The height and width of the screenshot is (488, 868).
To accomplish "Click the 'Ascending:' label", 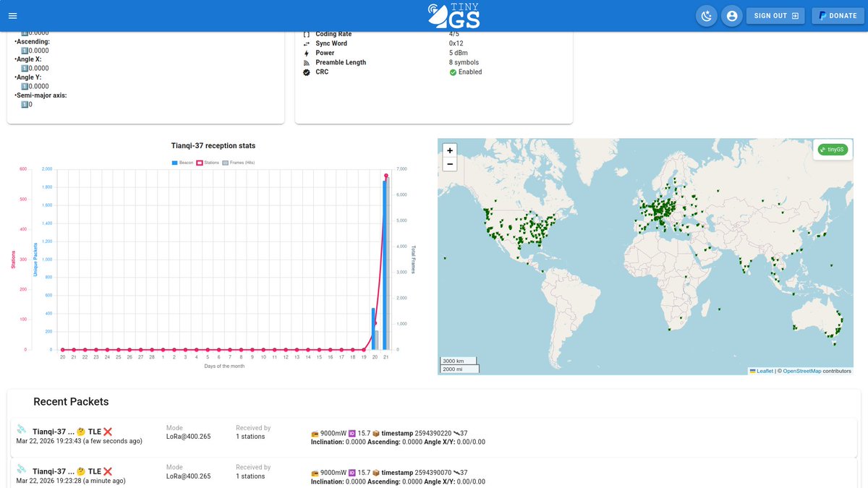I will coord(33,41).
